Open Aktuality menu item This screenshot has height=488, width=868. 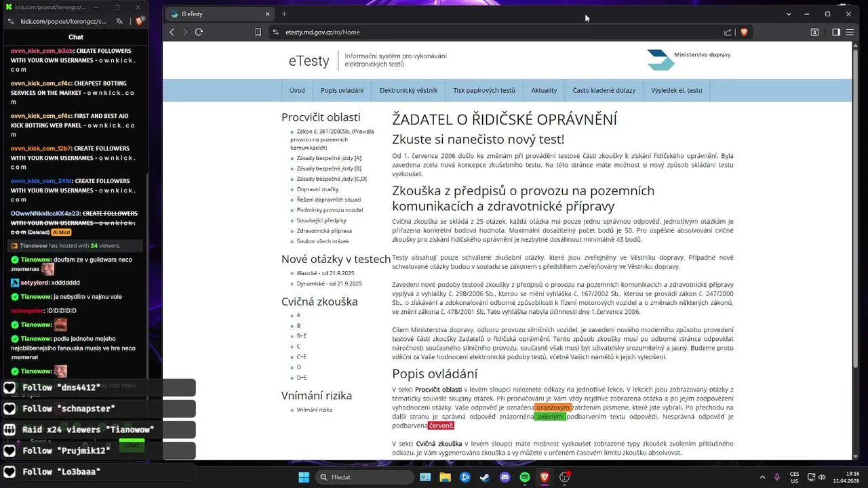(x=544, y=90)
